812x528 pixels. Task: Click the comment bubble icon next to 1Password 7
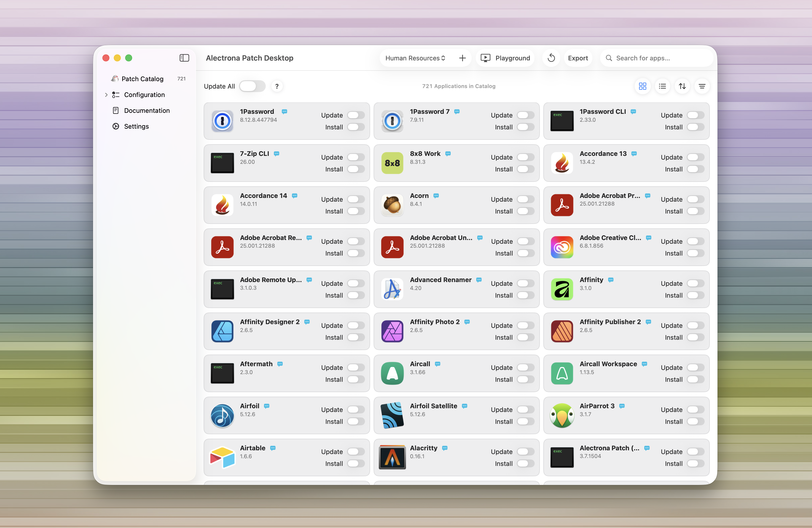point(457,112)
